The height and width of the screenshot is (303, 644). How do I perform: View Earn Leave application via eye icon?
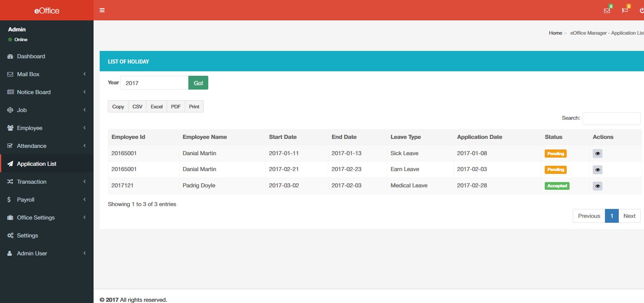(598, 170)
